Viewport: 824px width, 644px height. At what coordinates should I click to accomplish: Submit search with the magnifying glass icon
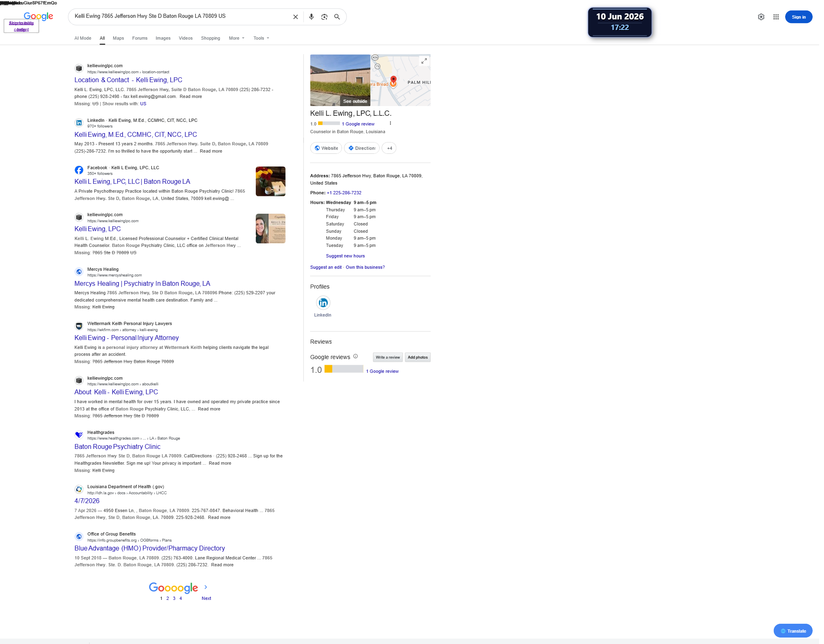[x=337, y=17]
